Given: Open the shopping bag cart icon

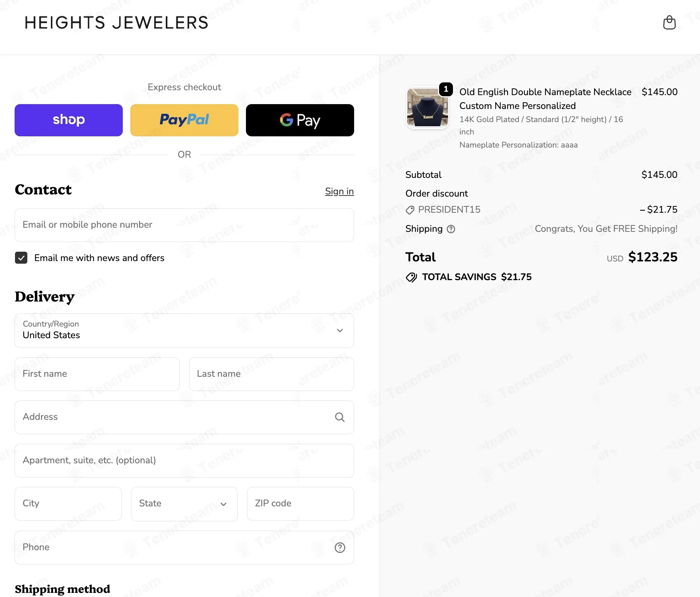Looking at the screenshot, I should coord(669,22).
